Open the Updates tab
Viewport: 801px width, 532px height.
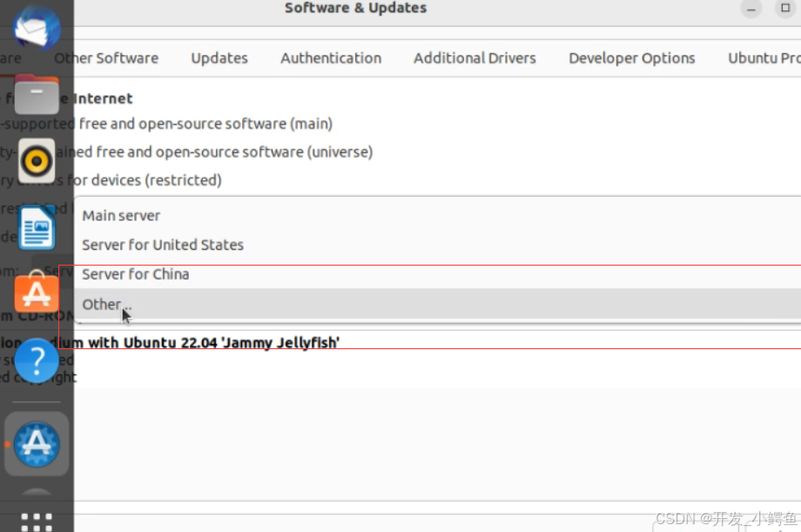pyautogui.click(x=219, y=58)
